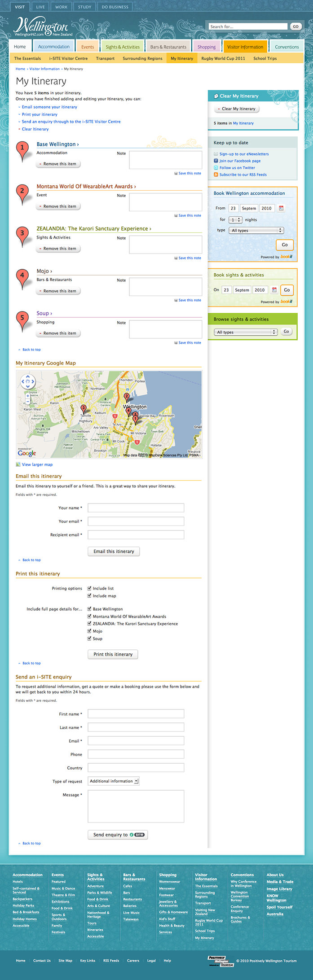The image size is (313, 980).
Task: Open the Site Map footer link
Action: 65,961
